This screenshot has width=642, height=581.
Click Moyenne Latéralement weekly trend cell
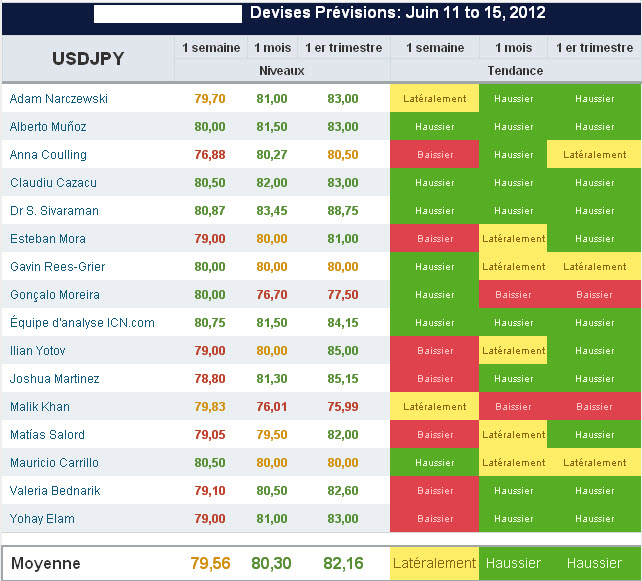pyautogui.click(x=434, y=563)
